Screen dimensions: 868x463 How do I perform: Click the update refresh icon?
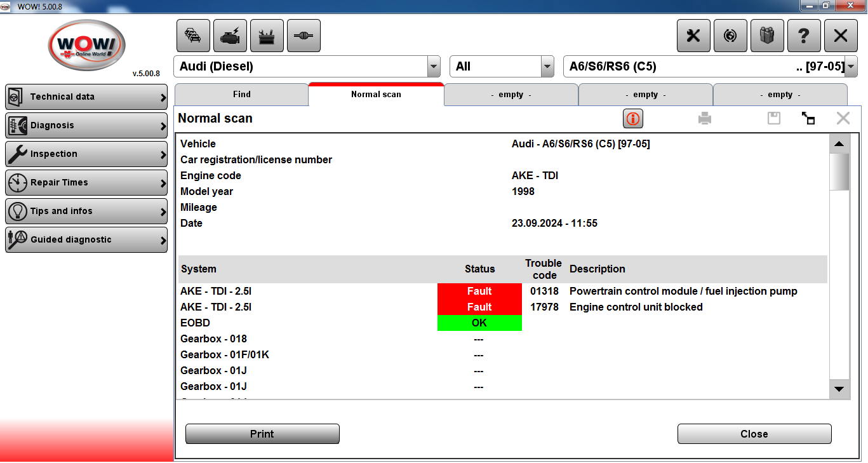pos(730,36)
